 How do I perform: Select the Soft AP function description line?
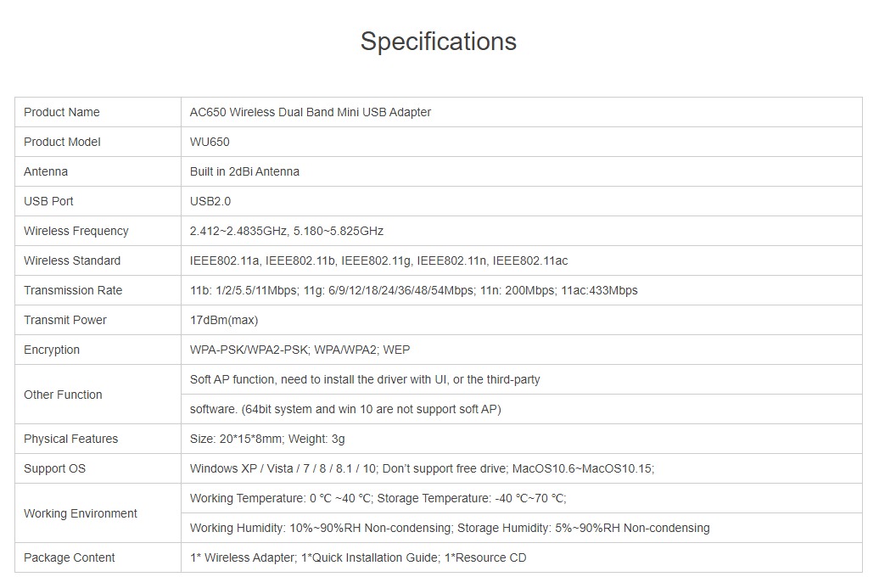[x=365, y=379]
